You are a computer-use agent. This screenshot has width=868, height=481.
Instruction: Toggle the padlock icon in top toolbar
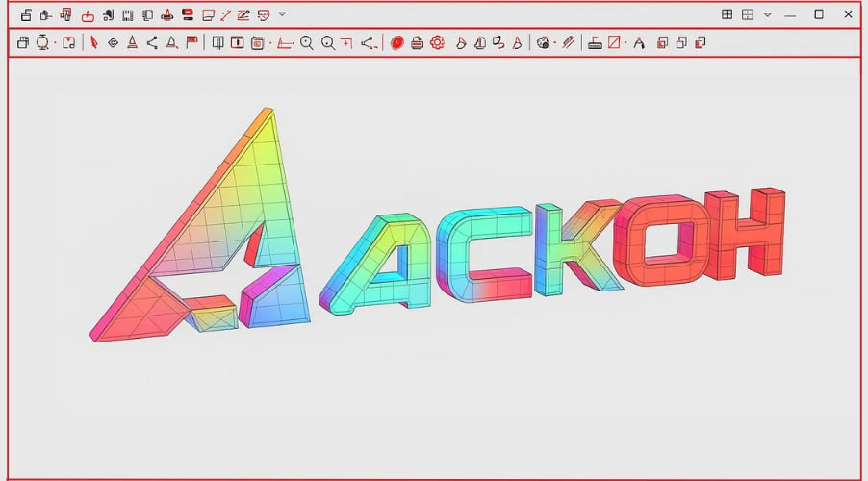(26, 14)
